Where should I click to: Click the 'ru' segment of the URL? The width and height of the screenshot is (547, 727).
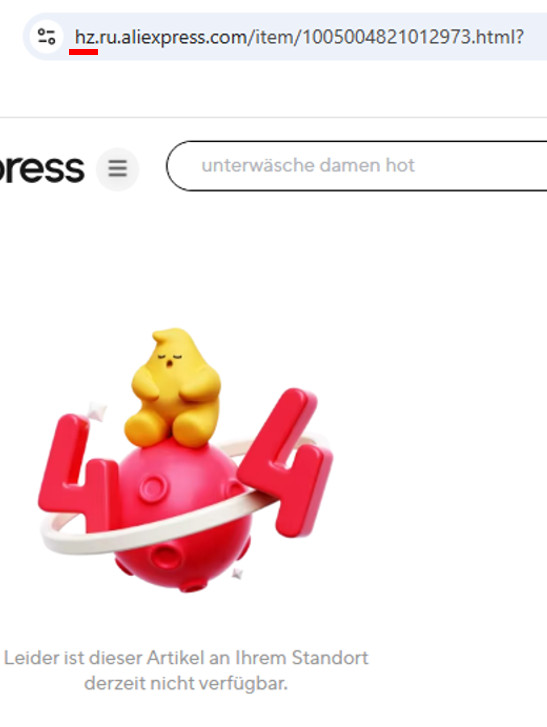click(x=108, y=37)
